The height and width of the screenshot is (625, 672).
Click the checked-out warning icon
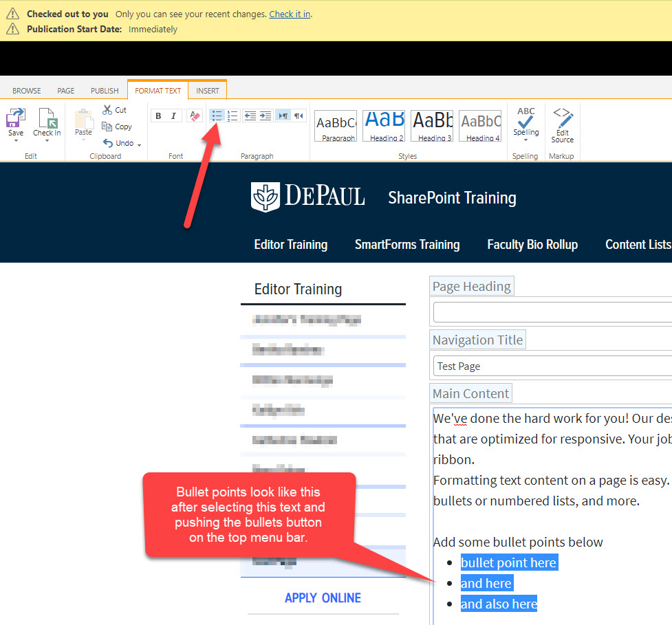13,14
